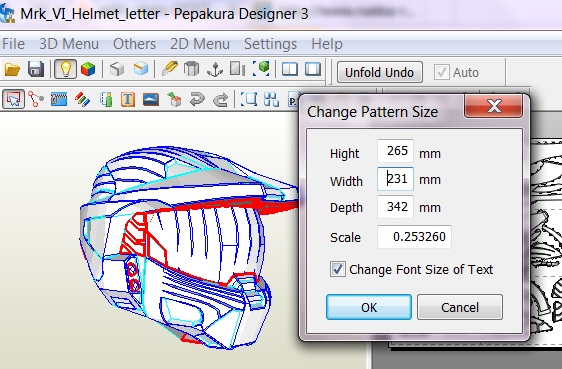
Task: Click the blue-orange cube view icon
Action: [x=141, y=68]
